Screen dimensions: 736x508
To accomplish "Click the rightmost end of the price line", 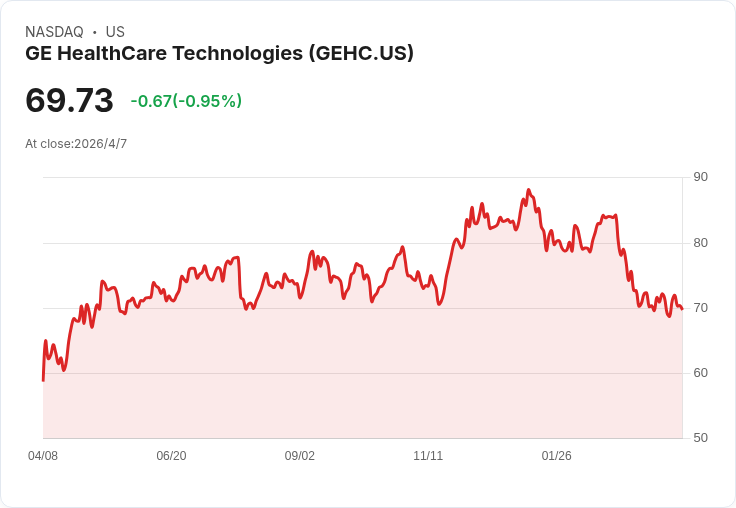I will pyautogui.click(x=682, y=309).
